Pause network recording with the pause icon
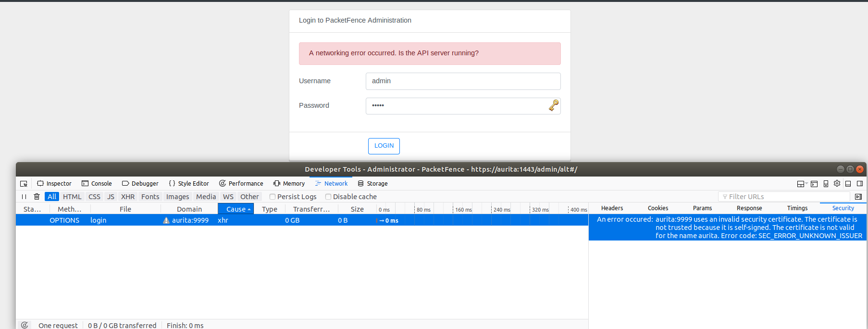The width and height of the screenshot is (868, 329). tap(24, 197)
